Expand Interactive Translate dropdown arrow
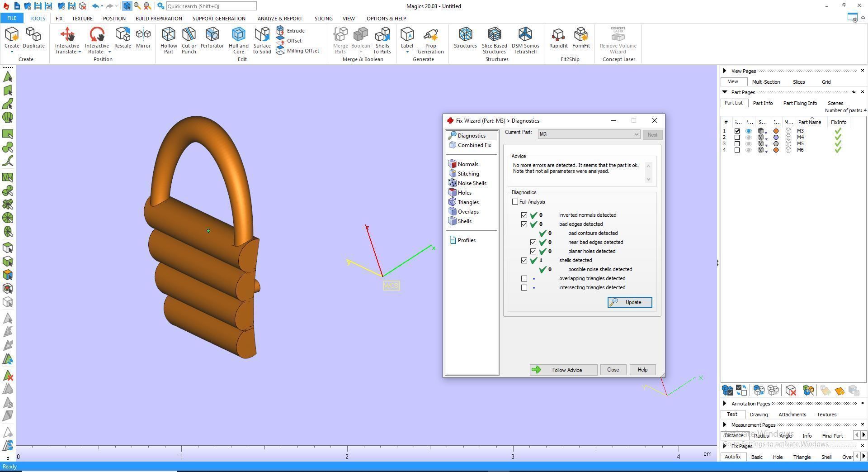The image size is (868, 472). pyautogui.click(x=80, y=52)
